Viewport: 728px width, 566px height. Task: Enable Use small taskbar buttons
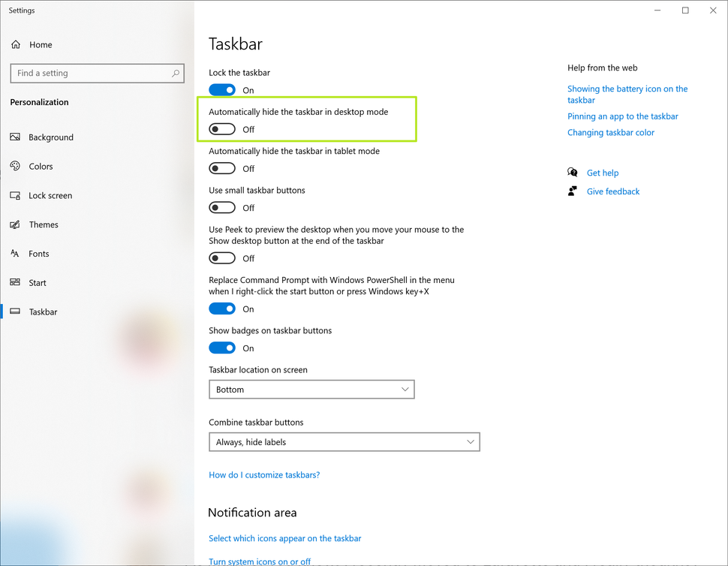222,206
